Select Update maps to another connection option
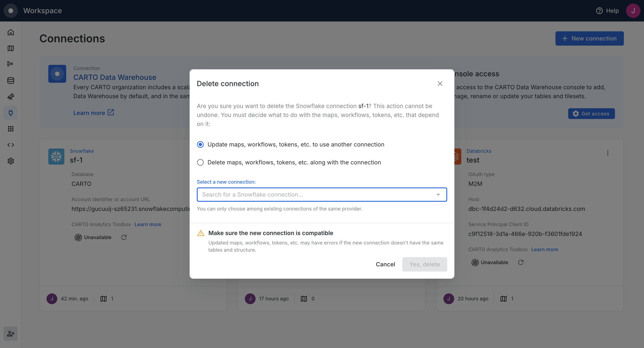The image size is (644, 348). 200,144
